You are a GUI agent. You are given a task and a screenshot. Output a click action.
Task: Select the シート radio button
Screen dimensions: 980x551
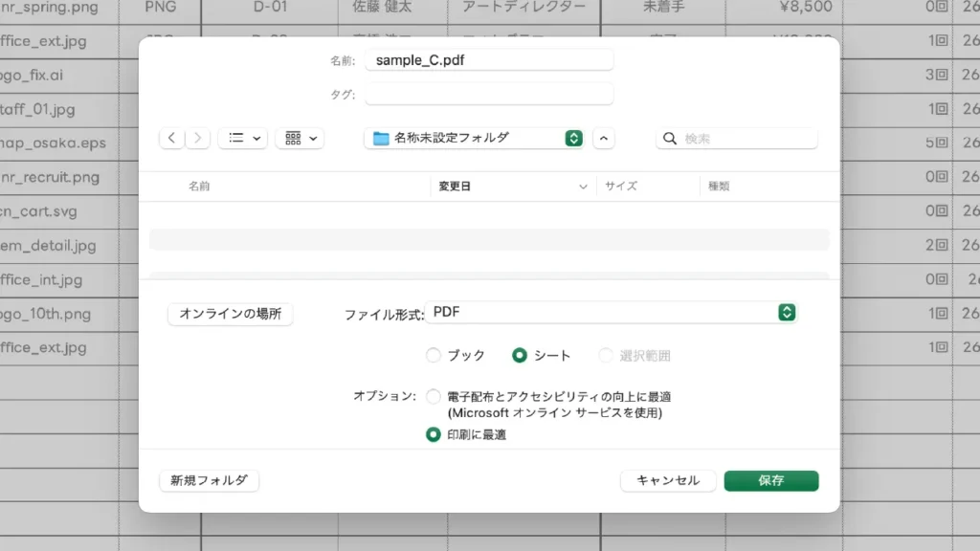tap(520, 356)
